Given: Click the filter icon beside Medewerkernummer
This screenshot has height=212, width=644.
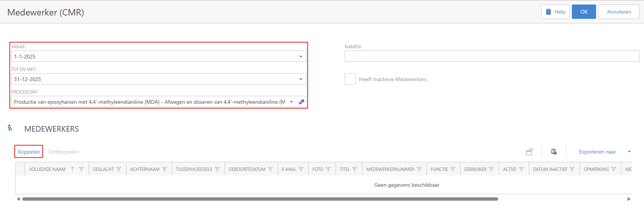Looking at the screenshot, I should point(419,169).
